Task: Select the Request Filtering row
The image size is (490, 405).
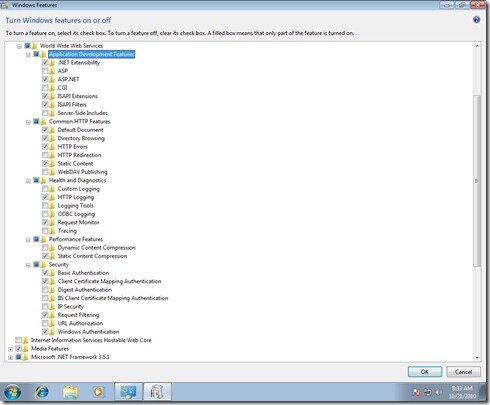Action: point(78,315)
